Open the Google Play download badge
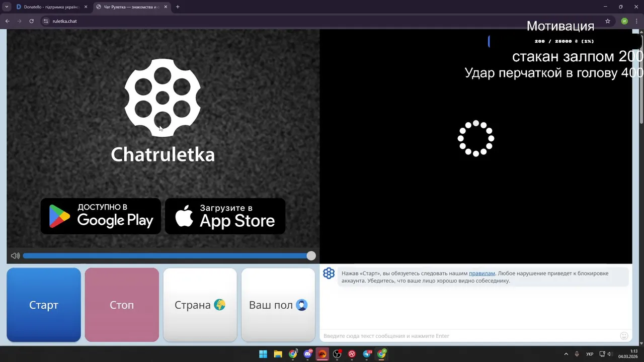644x362 pixels. click(x=101, y=216)
